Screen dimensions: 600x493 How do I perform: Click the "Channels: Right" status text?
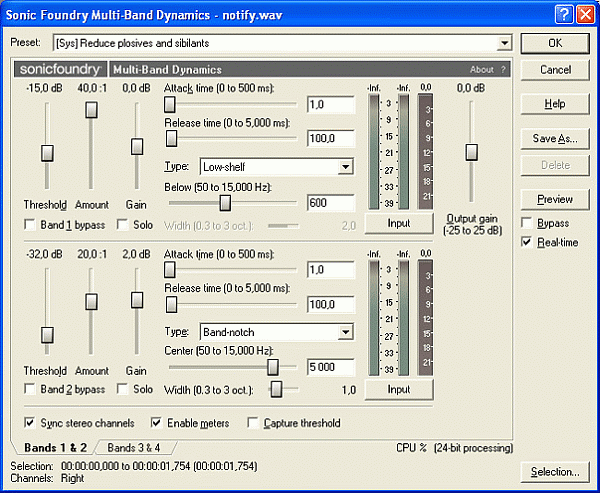tap(47, 478)
